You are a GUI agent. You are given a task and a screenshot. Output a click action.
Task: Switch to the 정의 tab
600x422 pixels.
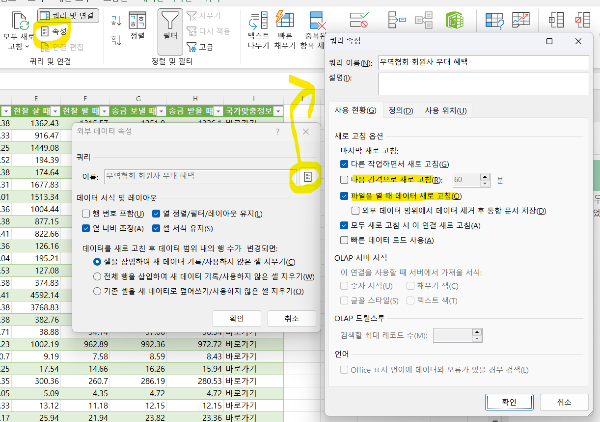401,111
